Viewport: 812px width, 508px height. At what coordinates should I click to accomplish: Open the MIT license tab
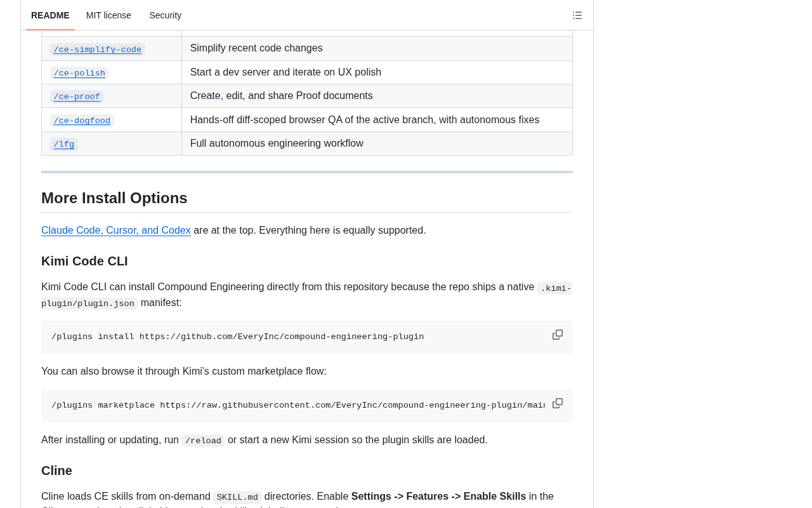click(x=108, y=15)
